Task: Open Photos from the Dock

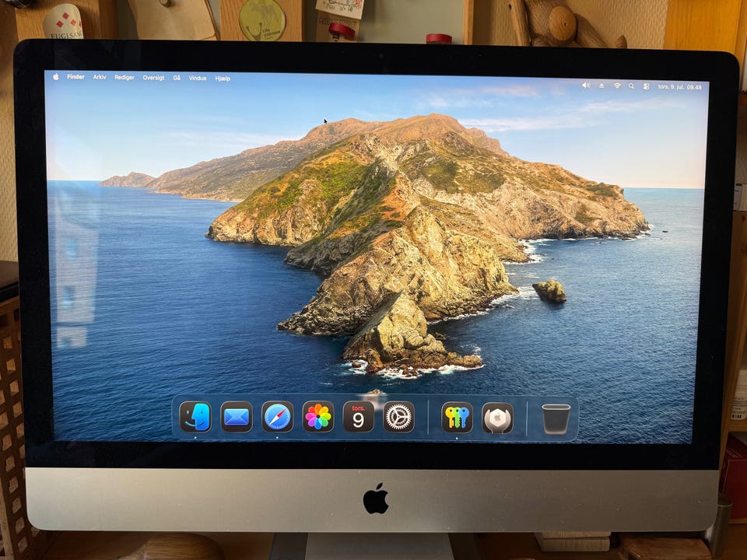Action: [x=317, y=417]
